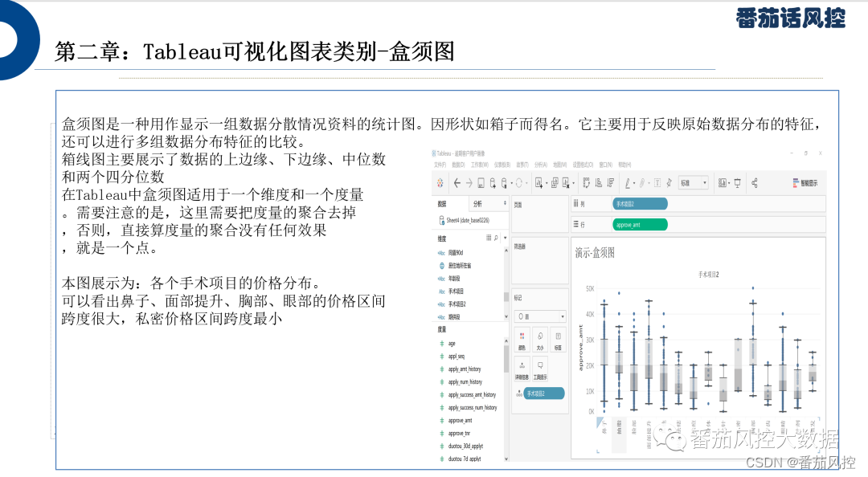This screenshot has width=868, height=477.
Task: Click the new data source icon
Action: coord(493,182)
